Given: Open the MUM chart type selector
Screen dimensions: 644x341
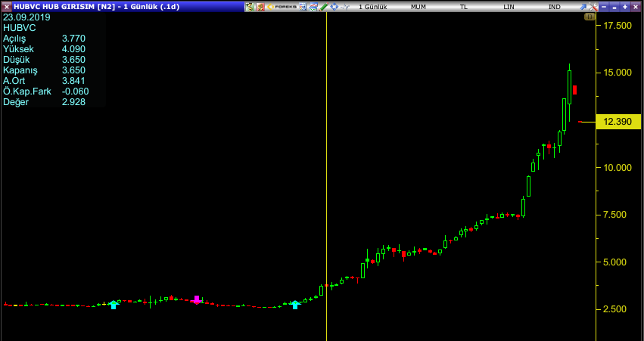Looking at the screenshot, I should (418, 7).
